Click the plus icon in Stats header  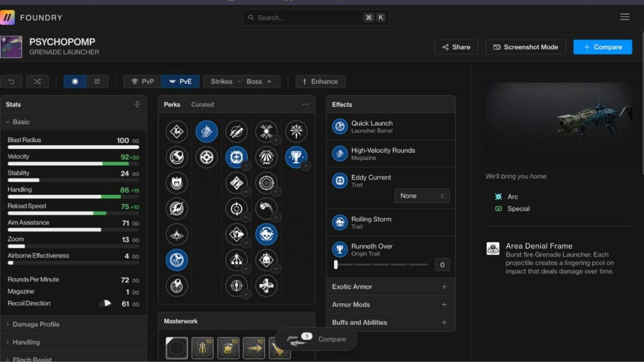point(137,104)
